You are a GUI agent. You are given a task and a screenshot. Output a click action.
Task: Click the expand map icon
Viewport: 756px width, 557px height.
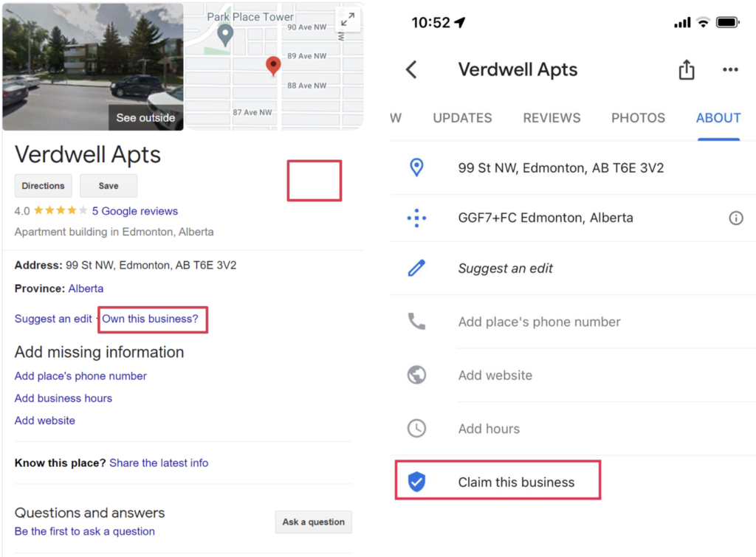348,20
